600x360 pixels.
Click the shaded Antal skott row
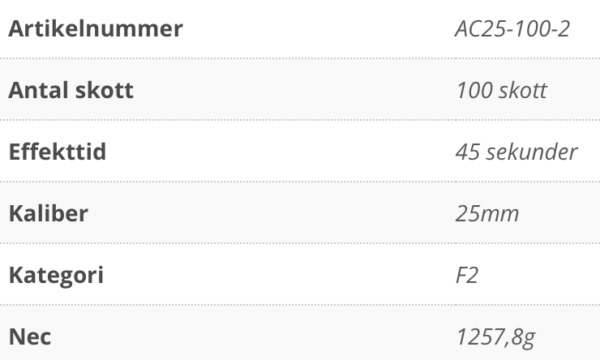pyautogui.click(x=300, y=90)
